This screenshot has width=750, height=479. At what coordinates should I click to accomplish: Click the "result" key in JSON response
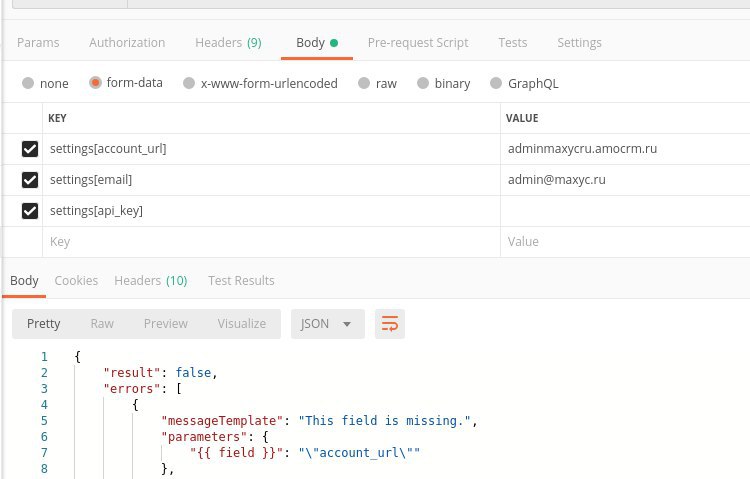click(x=132, y=373)
